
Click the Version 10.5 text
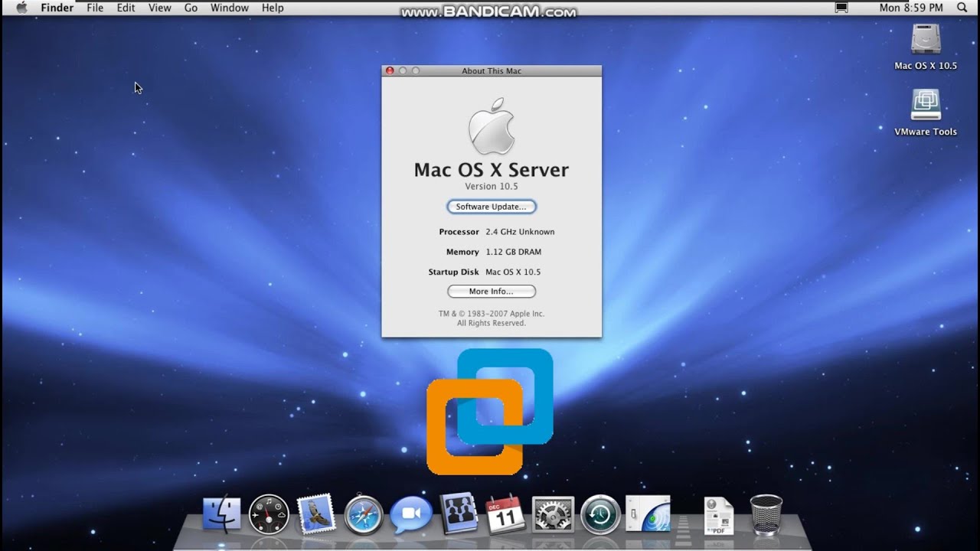coord(492,187)
